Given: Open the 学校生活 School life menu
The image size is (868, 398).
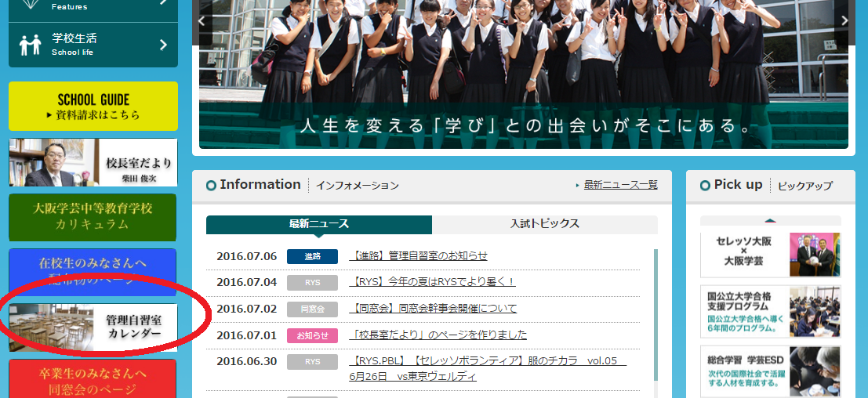Looking at the screenshot, I should click(93, 45).
